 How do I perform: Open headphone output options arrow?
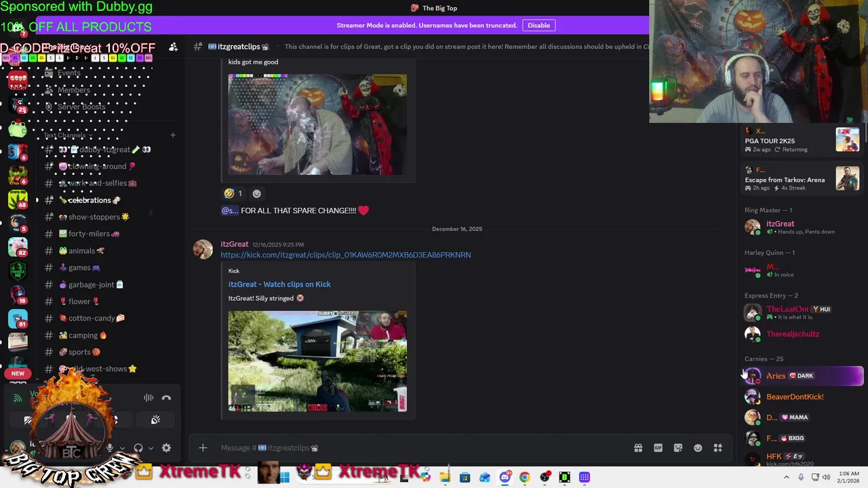[151, 448]
